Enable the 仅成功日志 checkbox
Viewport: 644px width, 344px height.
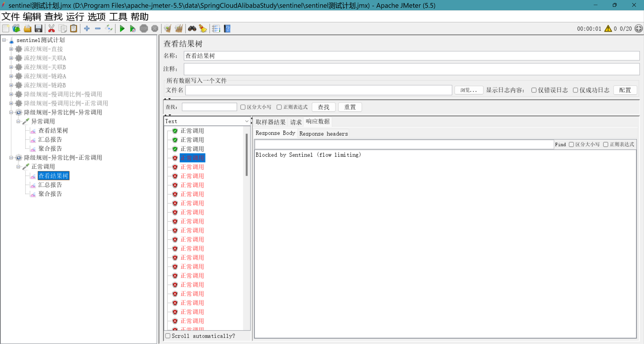(575, 90)
